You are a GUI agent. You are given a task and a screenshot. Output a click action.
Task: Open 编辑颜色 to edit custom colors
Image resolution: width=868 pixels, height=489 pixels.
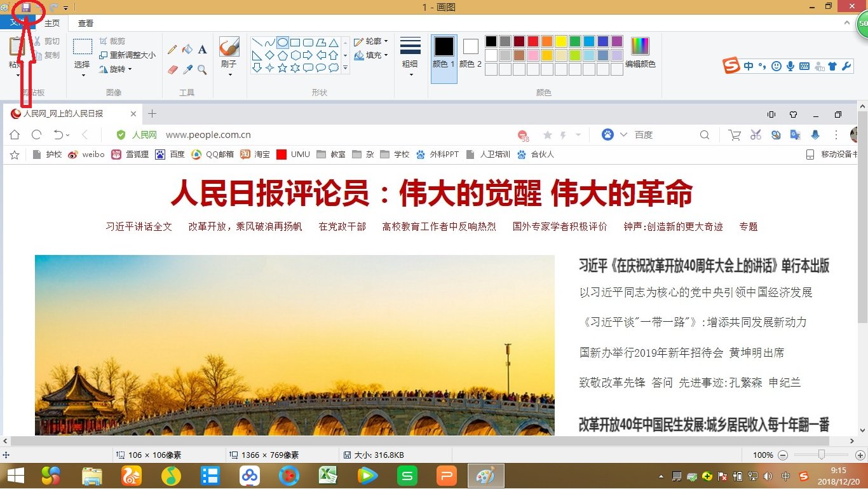tap(641, 51)
